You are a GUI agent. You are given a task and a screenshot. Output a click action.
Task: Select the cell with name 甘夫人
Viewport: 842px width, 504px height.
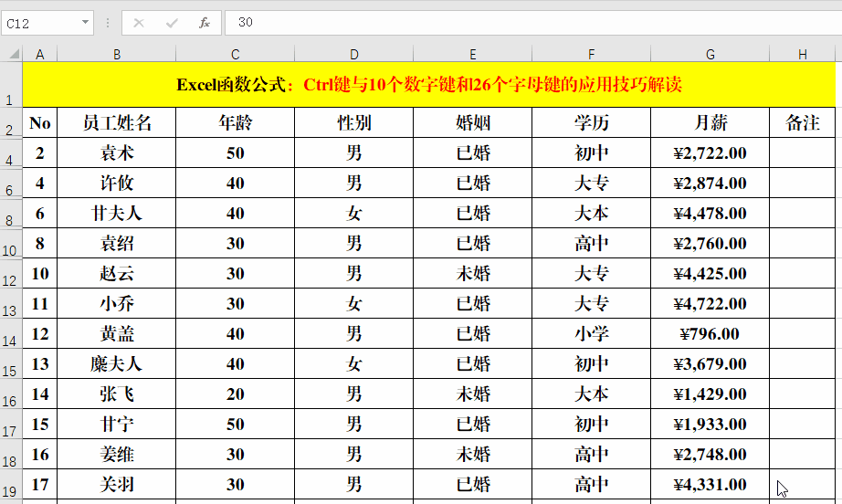click(117, 213)
